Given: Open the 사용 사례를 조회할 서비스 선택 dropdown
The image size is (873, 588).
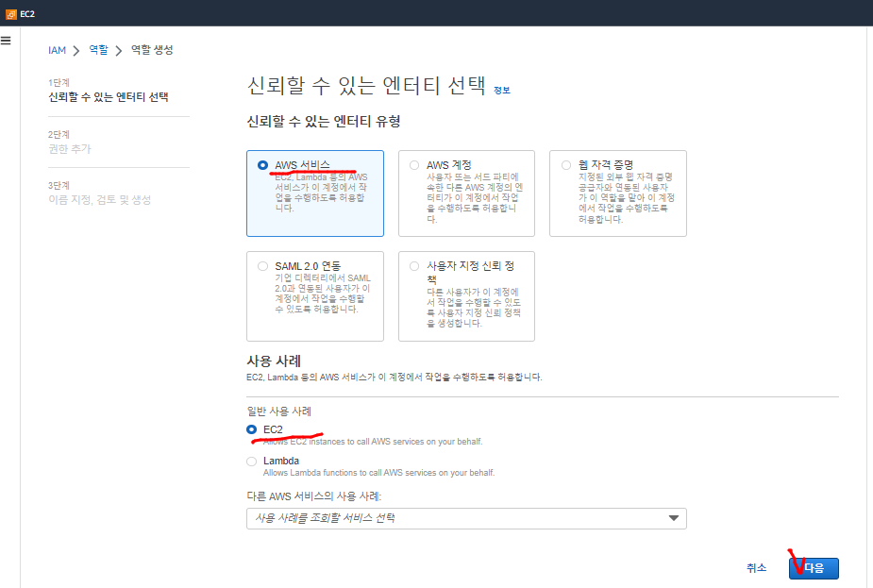Looking at the screenshot, I should [466, 518].
